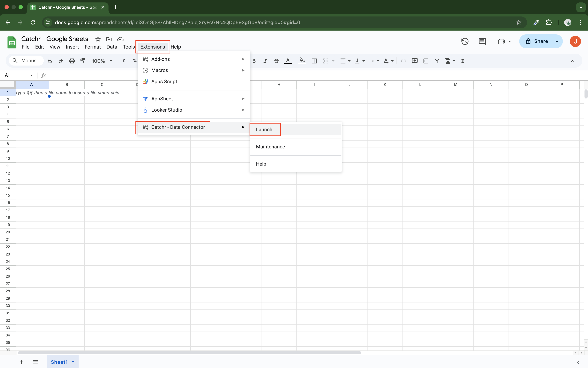Click the Create a filter icon
This screenshot has width=588, height=368.
click(x=437, y=61)
